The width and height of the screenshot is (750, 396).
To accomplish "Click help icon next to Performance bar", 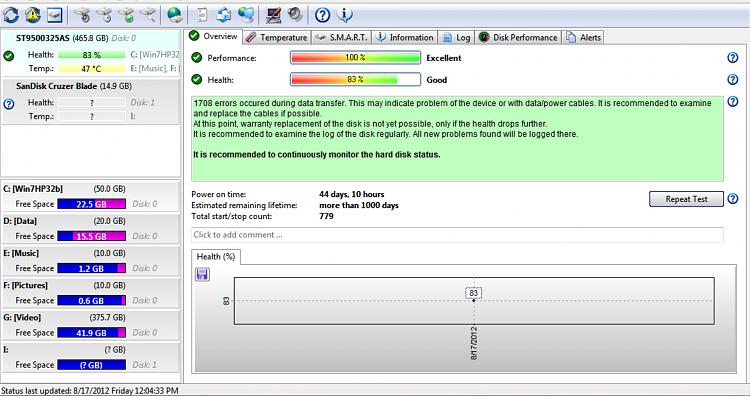I will point(732,58).
